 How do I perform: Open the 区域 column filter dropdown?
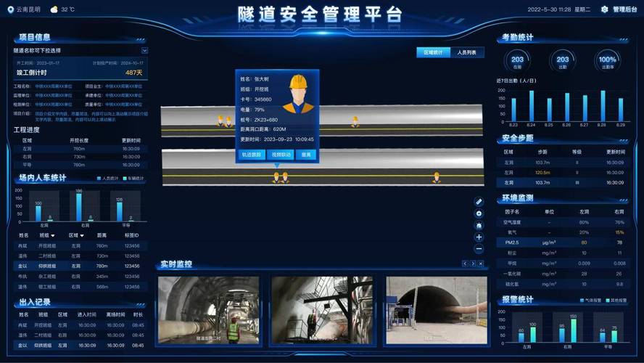[x=82, y=235]
